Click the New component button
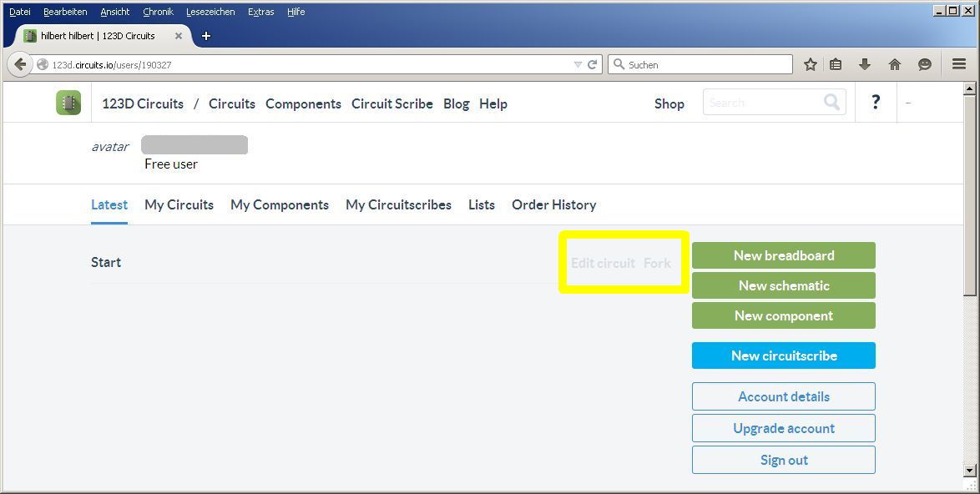980x494 pixels. coord(784,315)
